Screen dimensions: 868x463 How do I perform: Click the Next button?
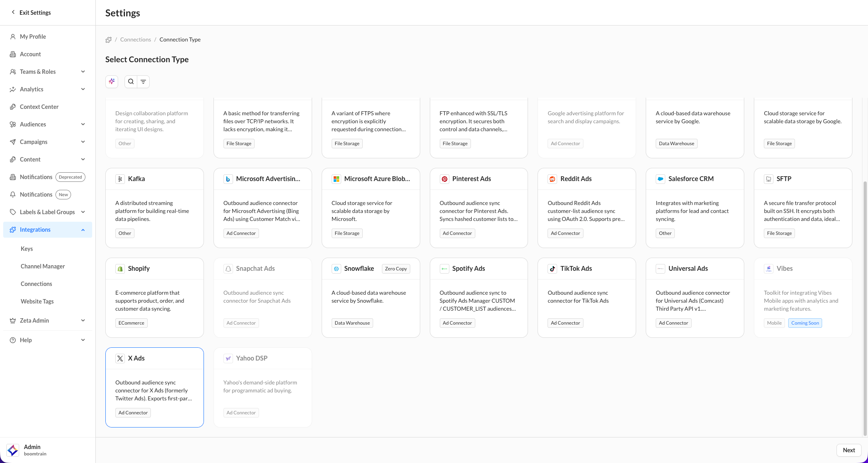849,450
